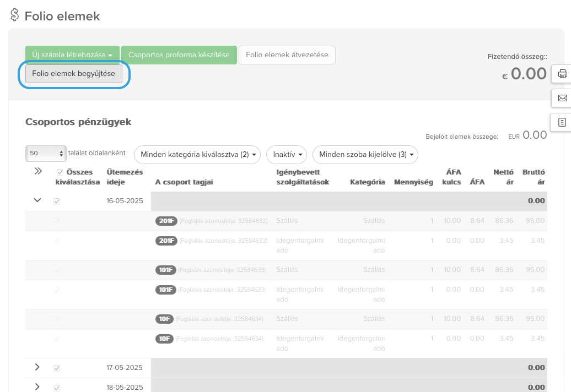571x392 pixels.
Task: Click Csoportos proforma készítése button
Action: (x=179, y=55)
